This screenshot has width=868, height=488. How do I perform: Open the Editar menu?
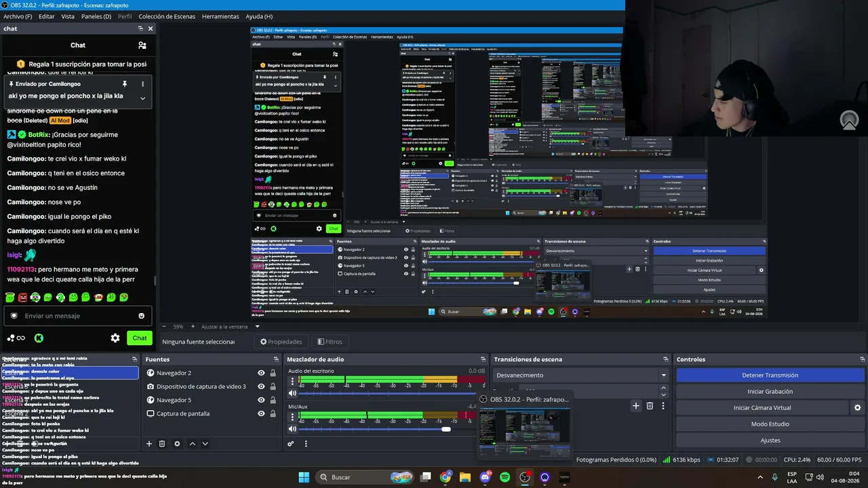click(x=47, y=16)
